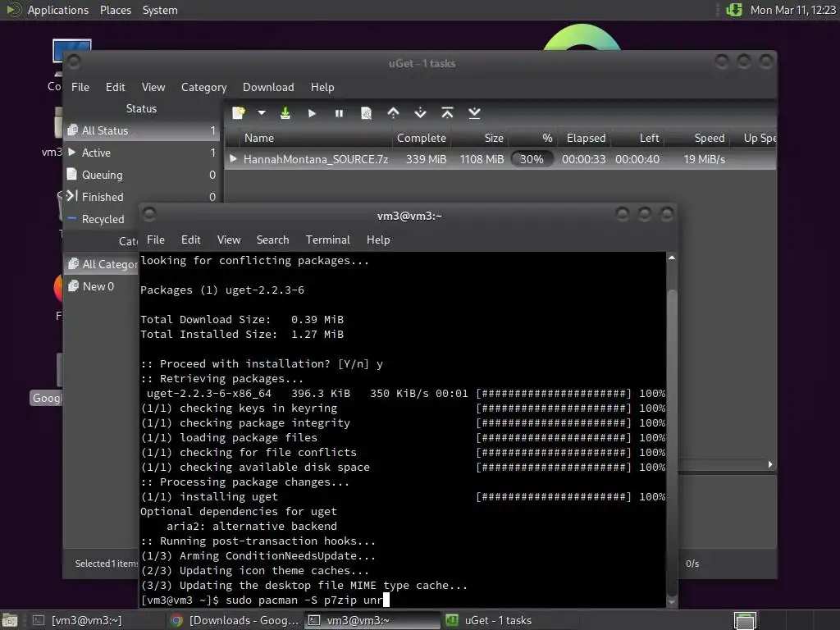Click show desktop icon in bottom panel

point(10,620)
